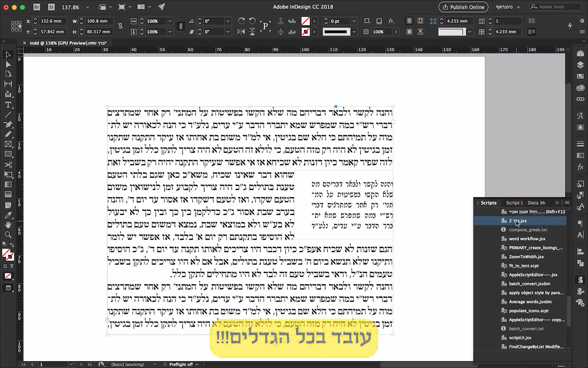Switch to the Script Label tab
588x368 pixels.
pyautogui.click(x=514, y=203)
